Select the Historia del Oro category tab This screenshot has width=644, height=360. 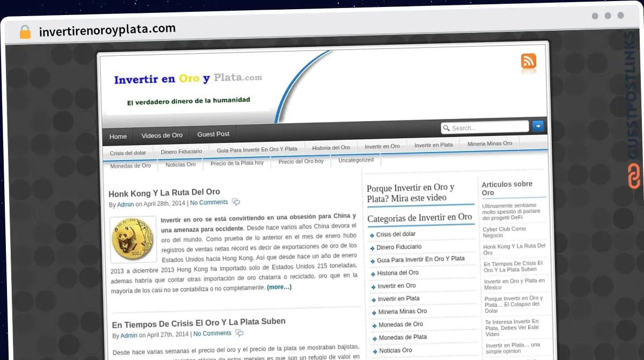point(331,148)
